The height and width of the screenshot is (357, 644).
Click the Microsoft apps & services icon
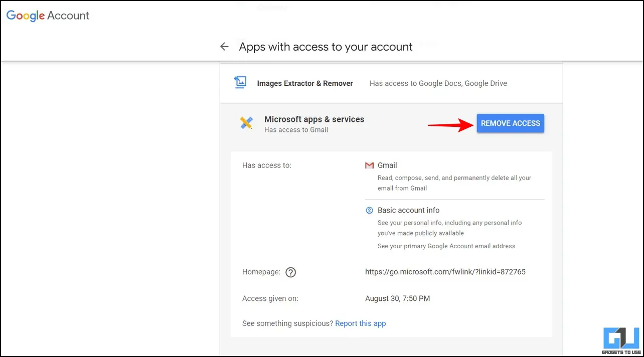[x=246, y=123]
